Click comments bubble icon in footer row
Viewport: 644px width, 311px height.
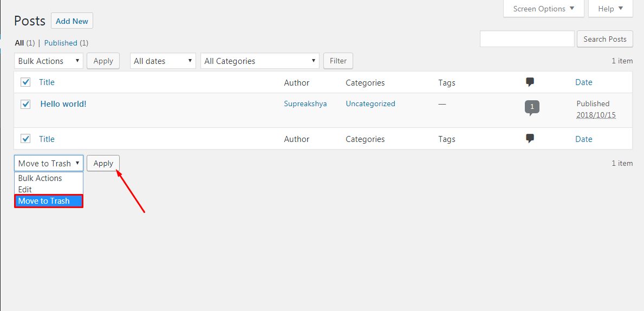pos(530,139)
